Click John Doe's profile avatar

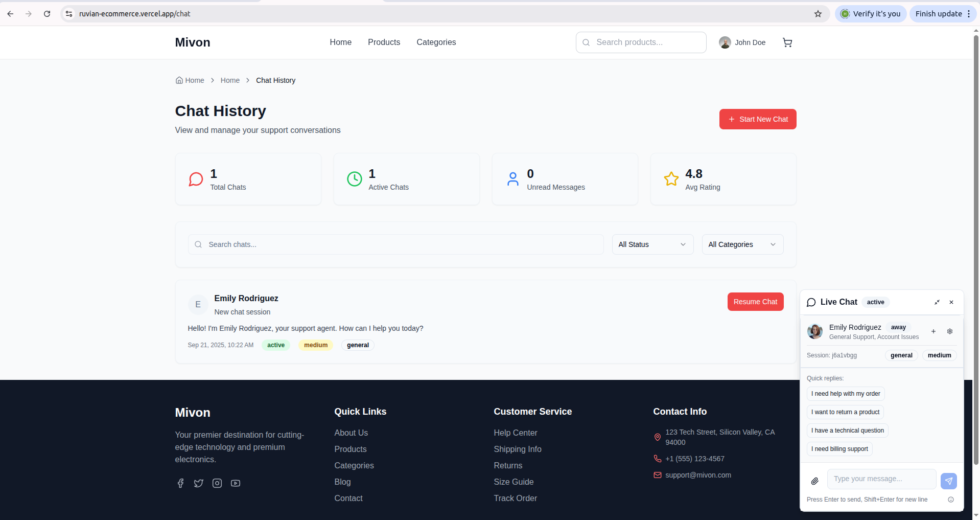pyautogui.click(x=725, y=42)
